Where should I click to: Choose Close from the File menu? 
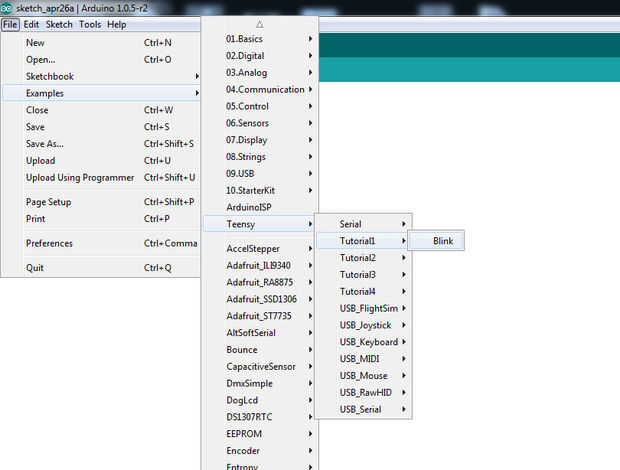point(101,110)
